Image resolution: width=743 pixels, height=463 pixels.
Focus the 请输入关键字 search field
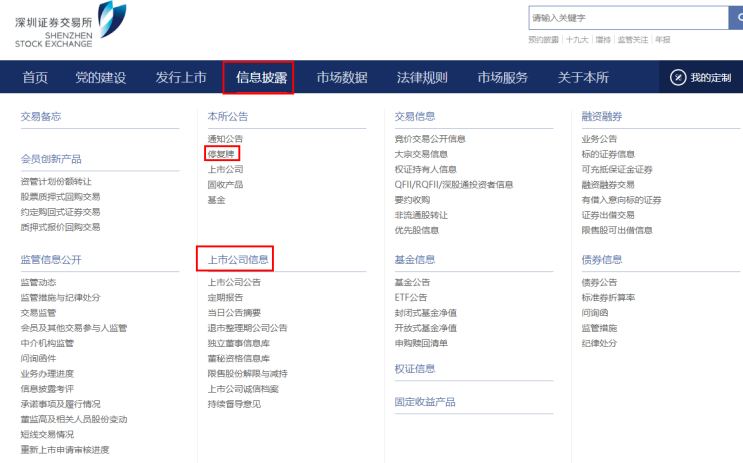[x=628, y=18]
